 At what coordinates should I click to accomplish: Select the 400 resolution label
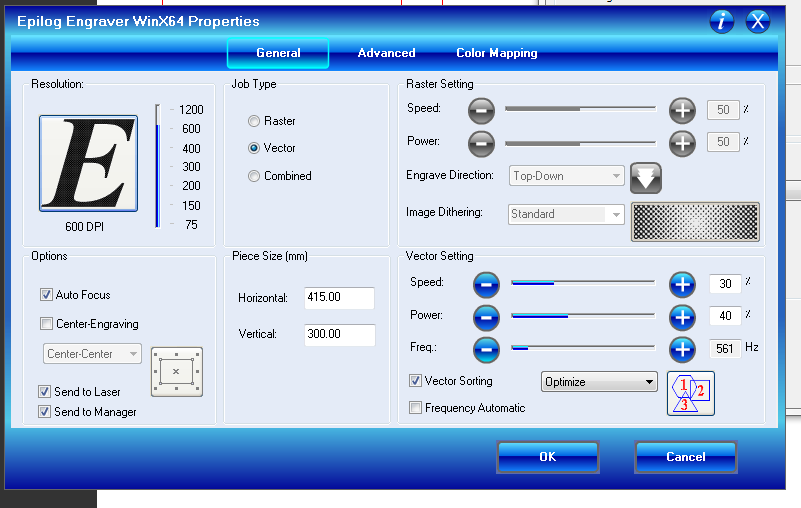(191, 149)
